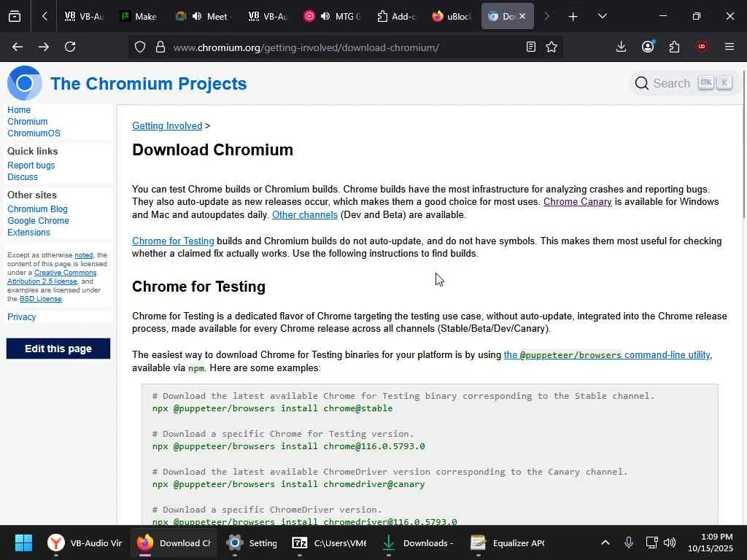The height and width of the screenshot is (560, 747).
Task: Expand the system tray hidden icons
Action: (605, 542)
